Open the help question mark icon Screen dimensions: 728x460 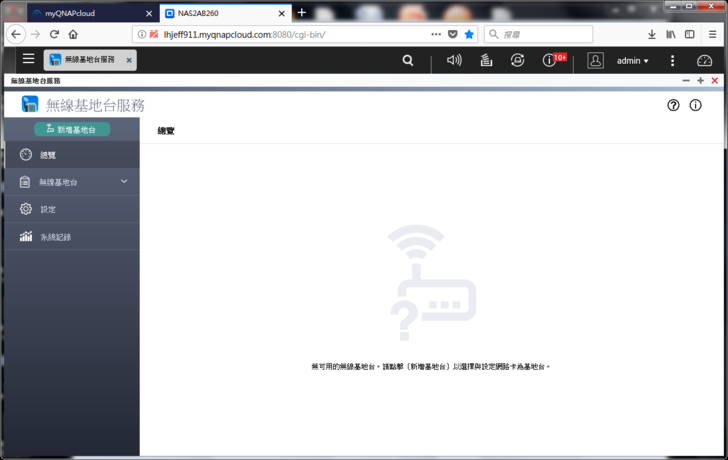tap(673, 105)
